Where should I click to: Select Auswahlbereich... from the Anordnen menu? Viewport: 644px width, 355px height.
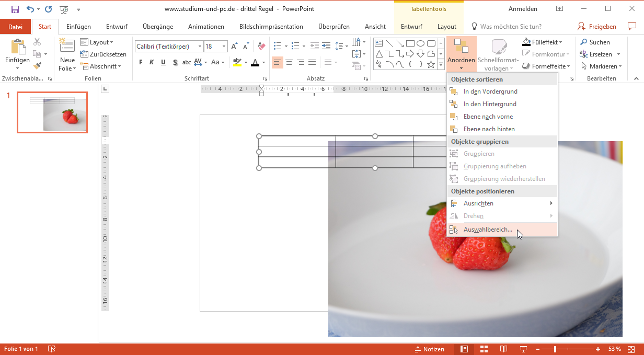[502, 230]
